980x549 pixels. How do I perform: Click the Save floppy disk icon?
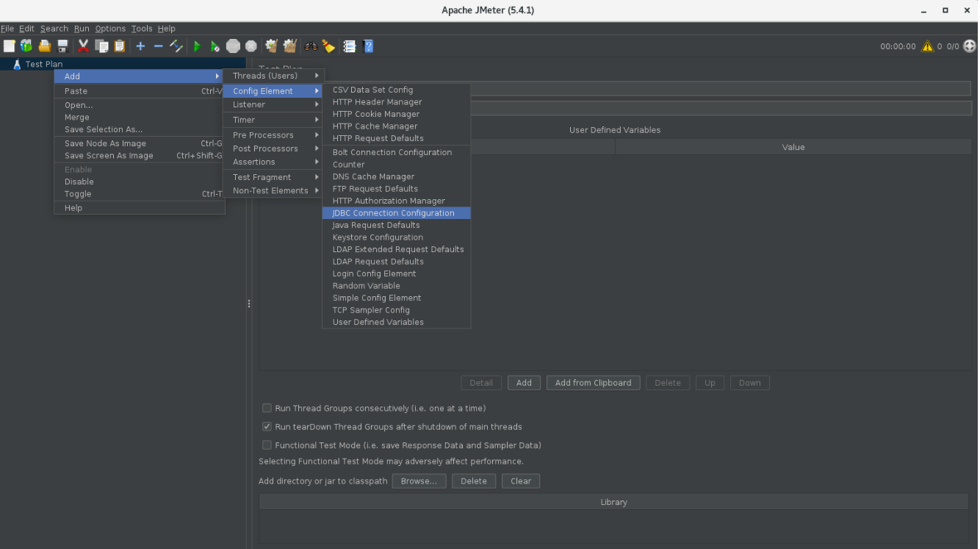(x=62, y=46)
